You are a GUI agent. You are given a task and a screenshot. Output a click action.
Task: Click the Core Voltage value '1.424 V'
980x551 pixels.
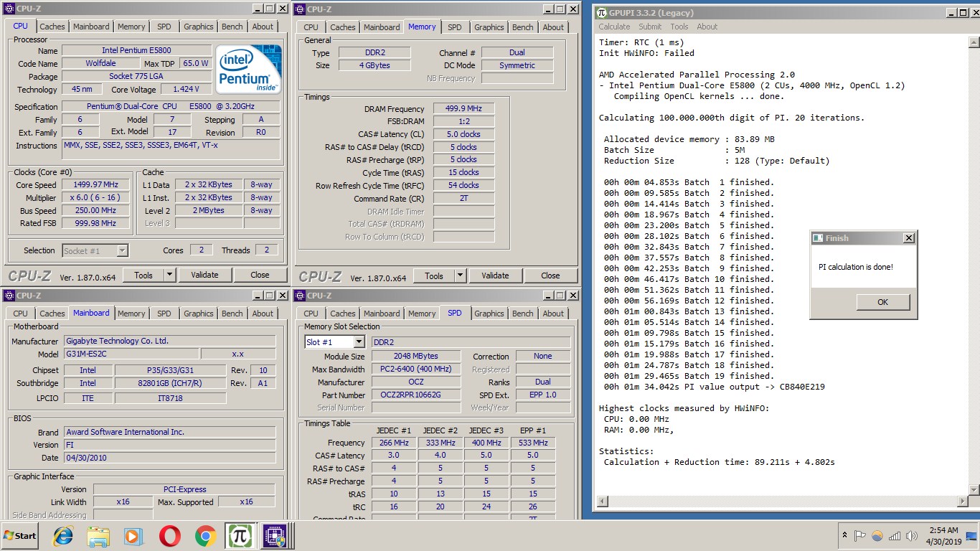[185, 89]
